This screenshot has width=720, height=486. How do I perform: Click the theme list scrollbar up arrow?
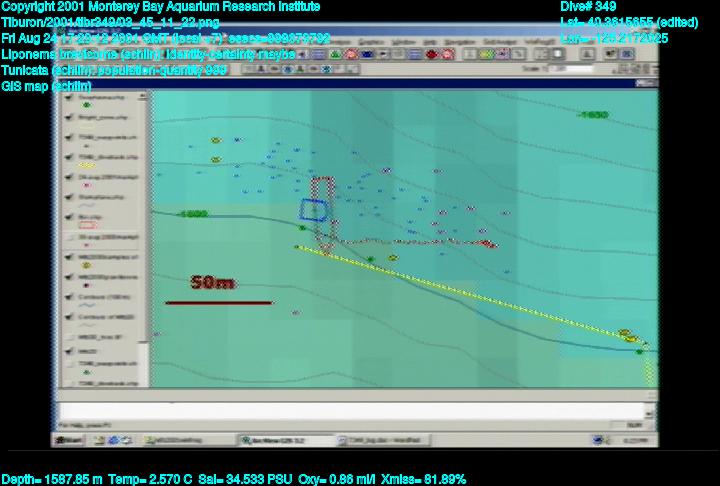[143, 96]
